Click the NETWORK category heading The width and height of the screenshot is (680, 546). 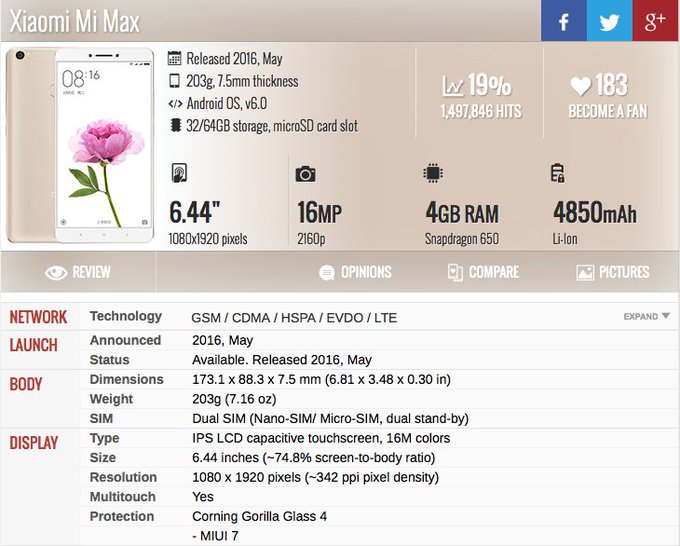pyautogui.click(x=38, y=317)
